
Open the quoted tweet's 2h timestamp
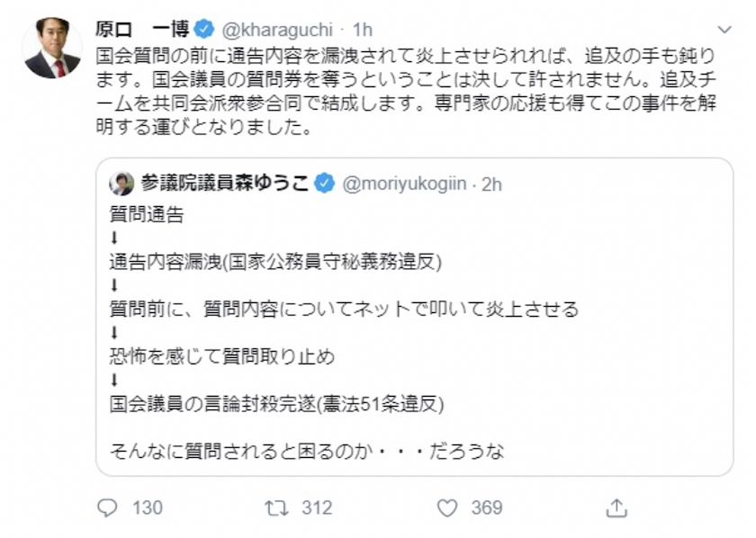tap(491, 184)
